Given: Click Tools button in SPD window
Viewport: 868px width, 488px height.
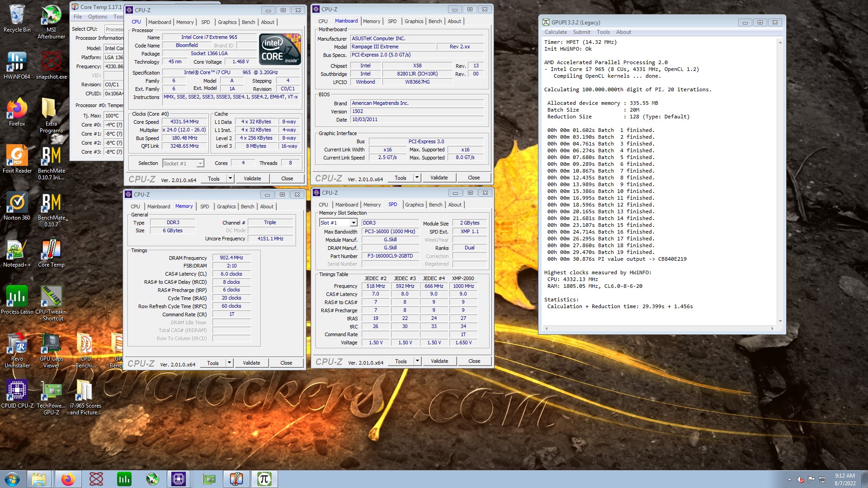Looking at the screenshot, I should [x=401, y=361].
